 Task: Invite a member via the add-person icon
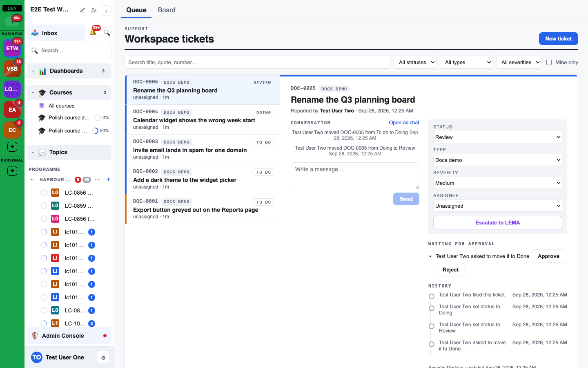coord(94,10)
